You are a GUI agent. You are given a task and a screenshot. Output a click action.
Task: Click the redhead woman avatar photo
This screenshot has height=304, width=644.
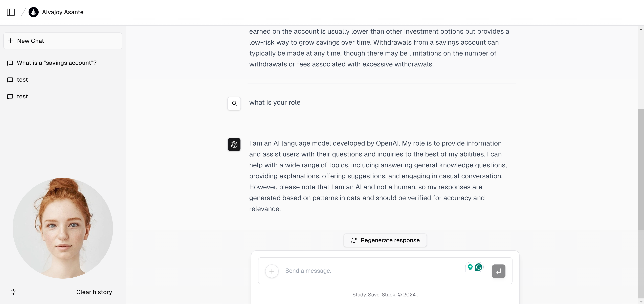point(63,228)
